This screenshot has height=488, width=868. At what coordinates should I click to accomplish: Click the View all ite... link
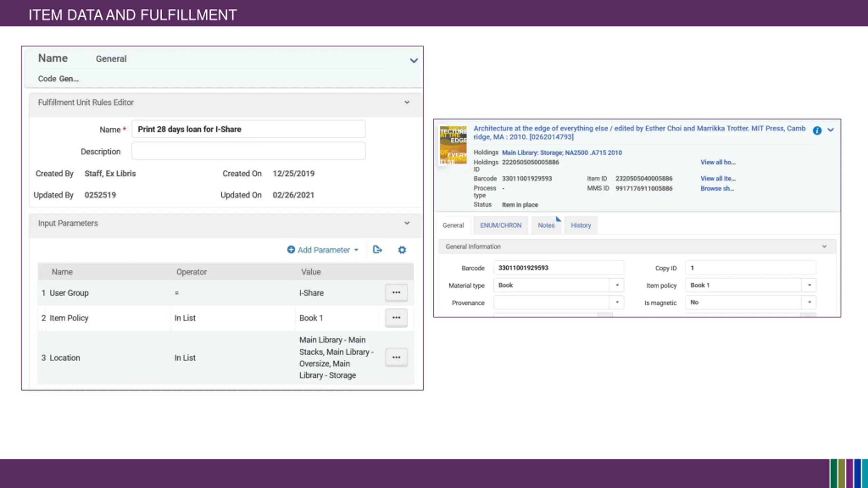click(718, 178)
